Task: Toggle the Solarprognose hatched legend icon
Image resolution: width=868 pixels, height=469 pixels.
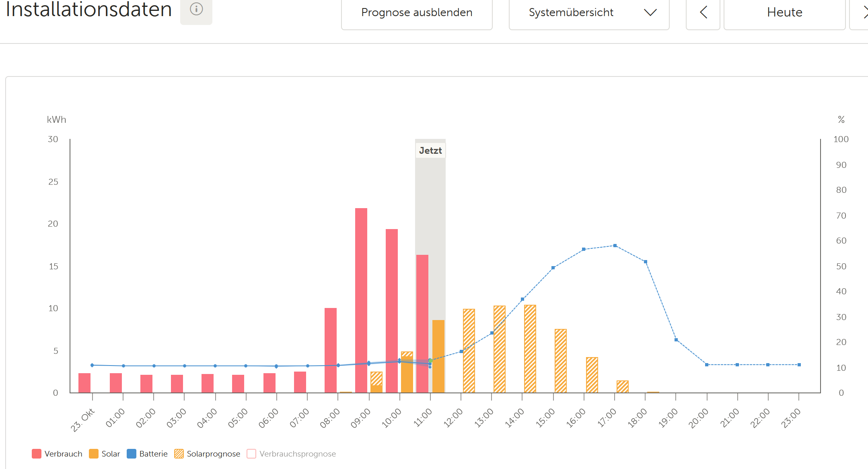Action: [179, 454]
